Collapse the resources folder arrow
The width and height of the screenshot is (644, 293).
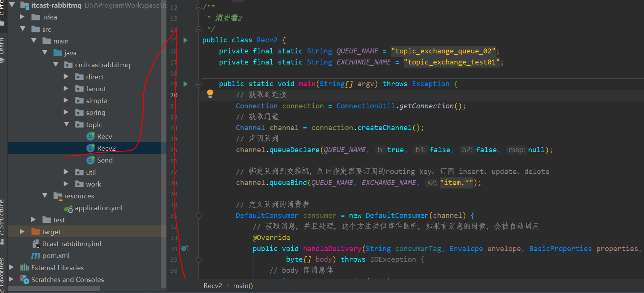pos(45,196)
